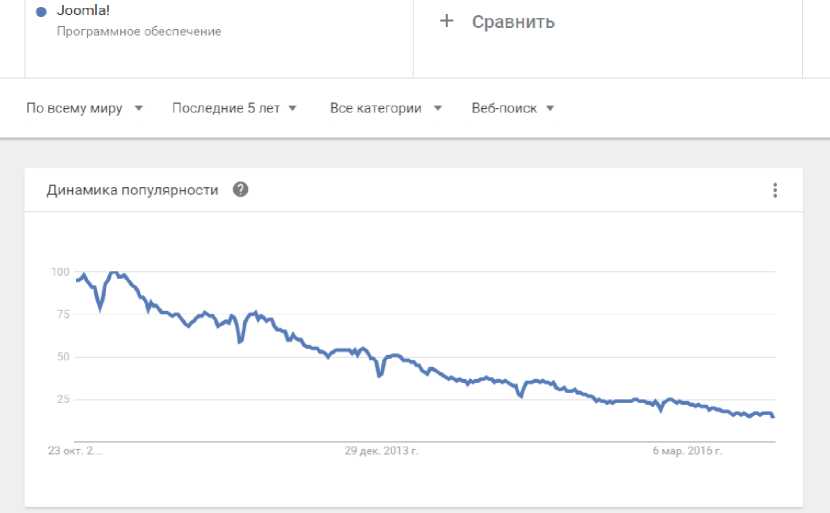Expand the "Веб-поиск" search type dropdown
Screen dimensions: 830x513
tap(512, 108)
